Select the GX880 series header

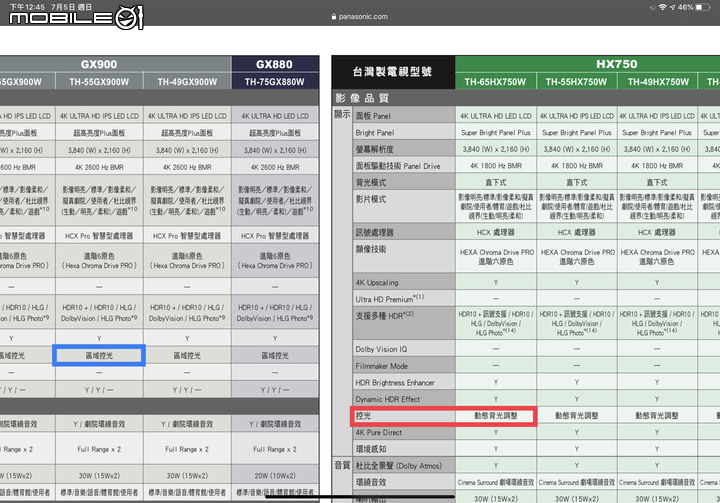(x=275, y=64)
